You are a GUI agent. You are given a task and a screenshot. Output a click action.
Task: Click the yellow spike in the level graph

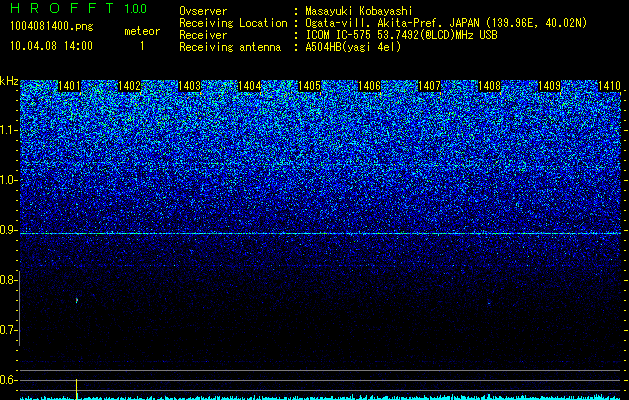76,389
